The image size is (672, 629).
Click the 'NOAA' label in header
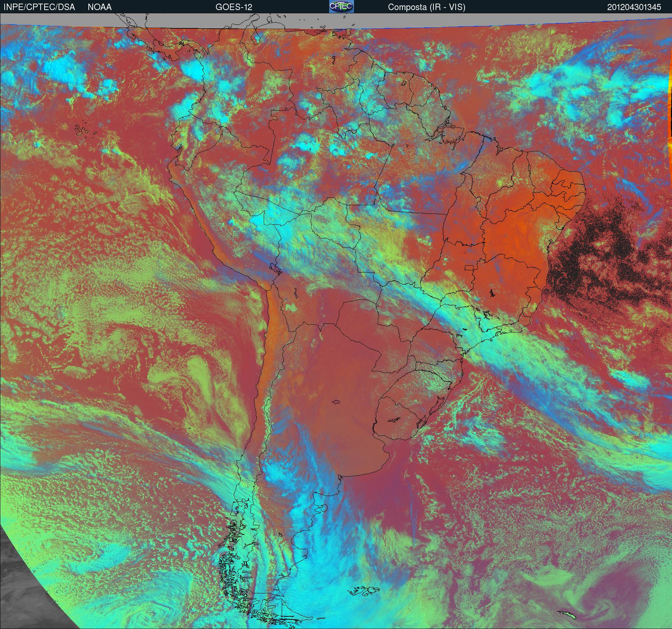pyautogui.click(x=100, y=7)
